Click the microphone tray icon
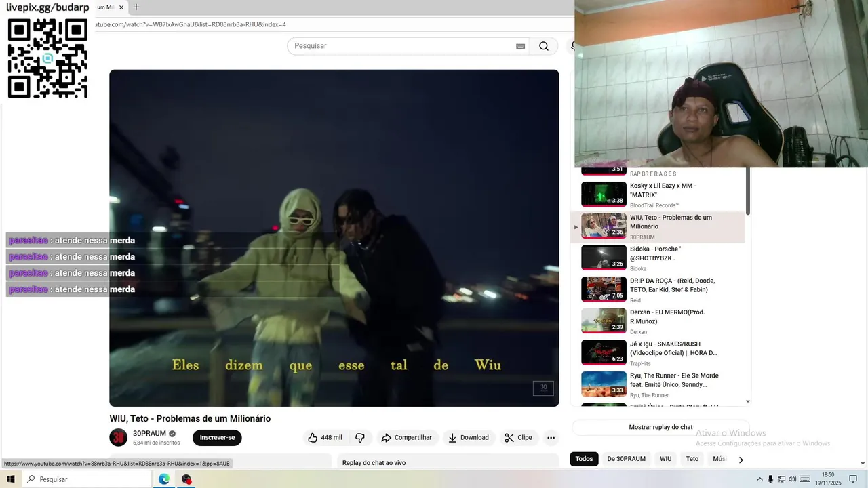Screen dimensions: 868x488 click(x=770, y=479)
